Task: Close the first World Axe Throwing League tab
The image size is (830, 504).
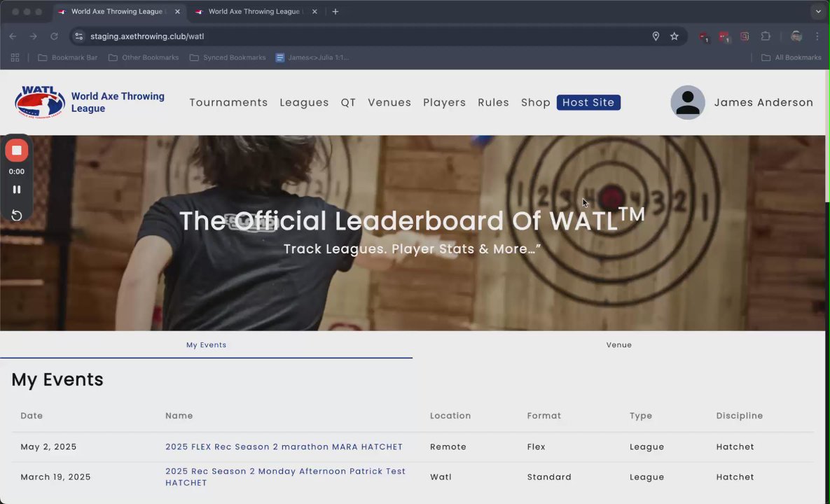Action: click(177, 12)
